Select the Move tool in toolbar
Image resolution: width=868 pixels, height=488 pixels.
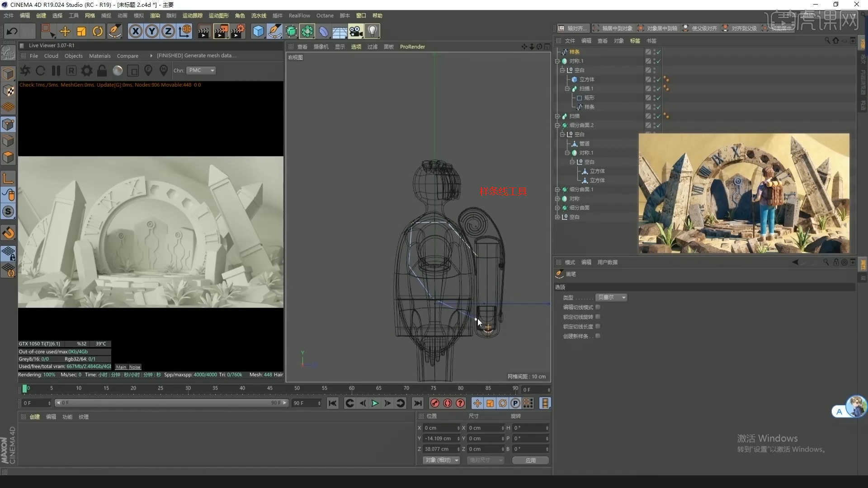click(65, 31)
